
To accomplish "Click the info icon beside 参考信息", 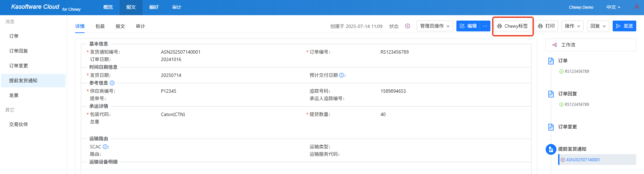I will pos(112,83).
